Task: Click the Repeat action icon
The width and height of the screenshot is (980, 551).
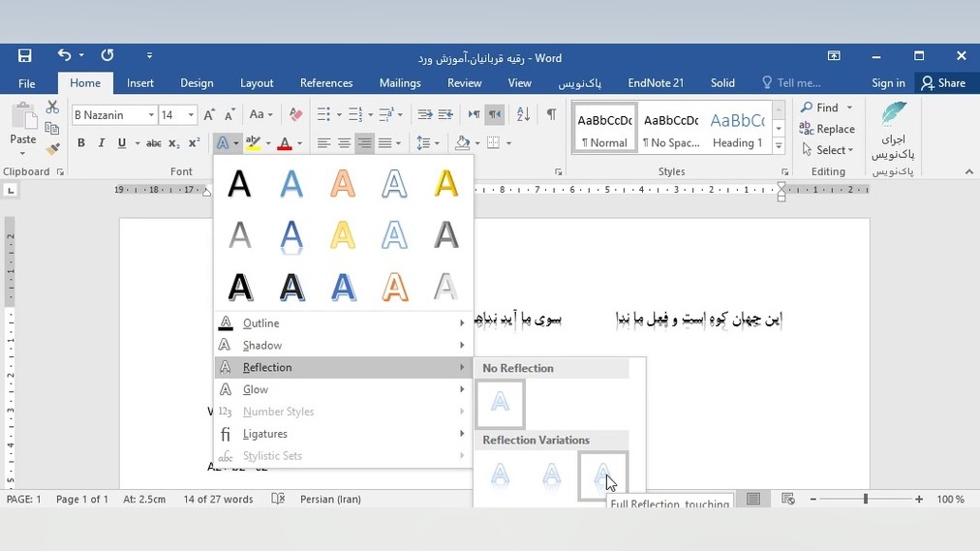Action: coord(107,55)
